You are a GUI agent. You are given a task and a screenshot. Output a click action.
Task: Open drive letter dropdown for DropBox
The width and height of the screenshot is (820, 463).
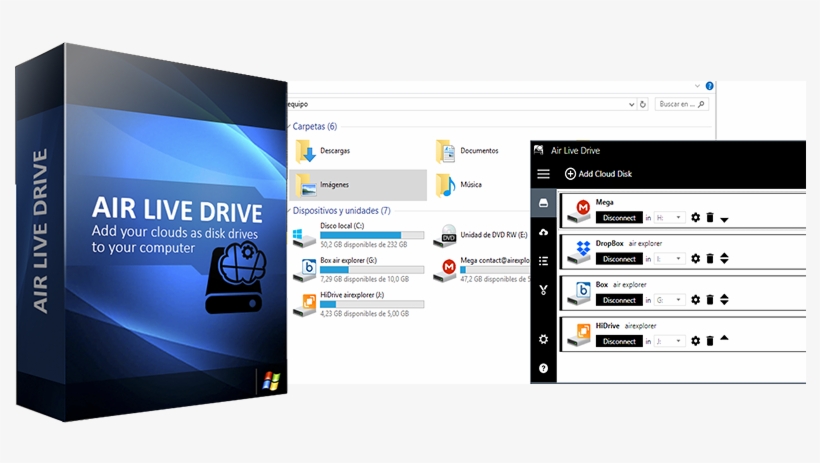pyautogui.click(x=669, y=259)
